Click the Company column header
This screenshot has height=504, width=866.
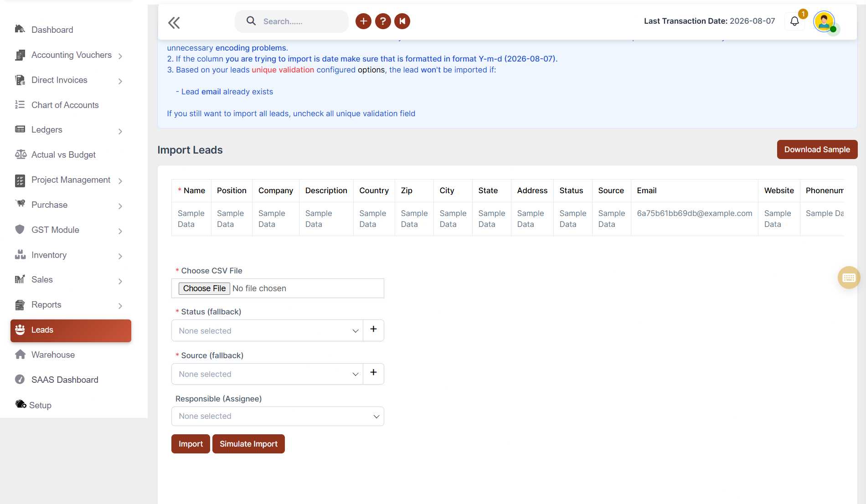click(x=275, y=190)
